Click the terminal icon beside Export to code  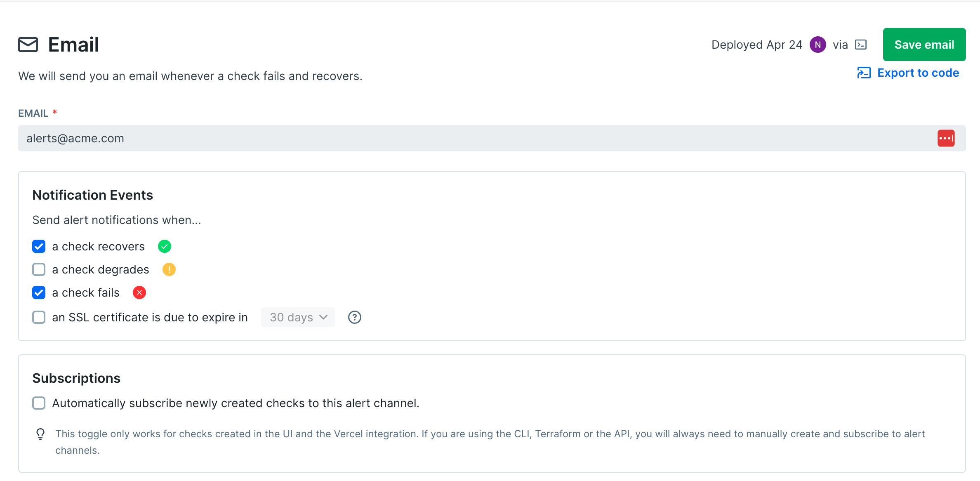click(x=865, y=73)
